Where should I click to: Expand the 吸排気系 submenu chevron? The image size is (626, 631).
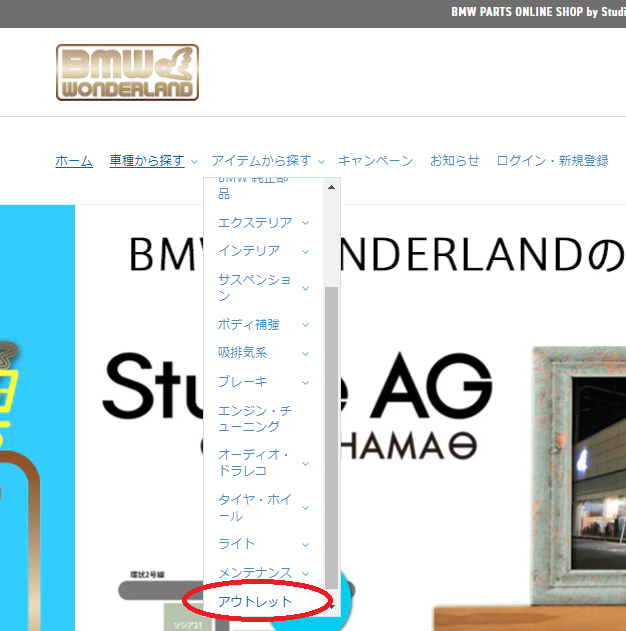306,354
